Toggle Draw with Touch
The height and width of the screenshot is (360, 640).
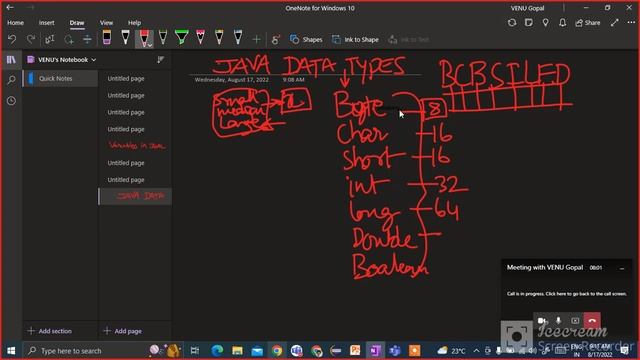click(276, 40)
